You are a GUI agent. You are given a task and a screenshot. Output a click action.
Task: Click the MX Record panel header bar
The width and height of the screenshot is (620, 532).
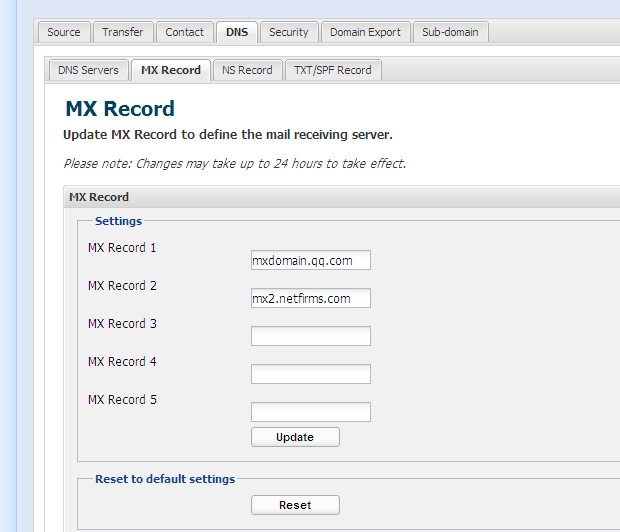342,197
